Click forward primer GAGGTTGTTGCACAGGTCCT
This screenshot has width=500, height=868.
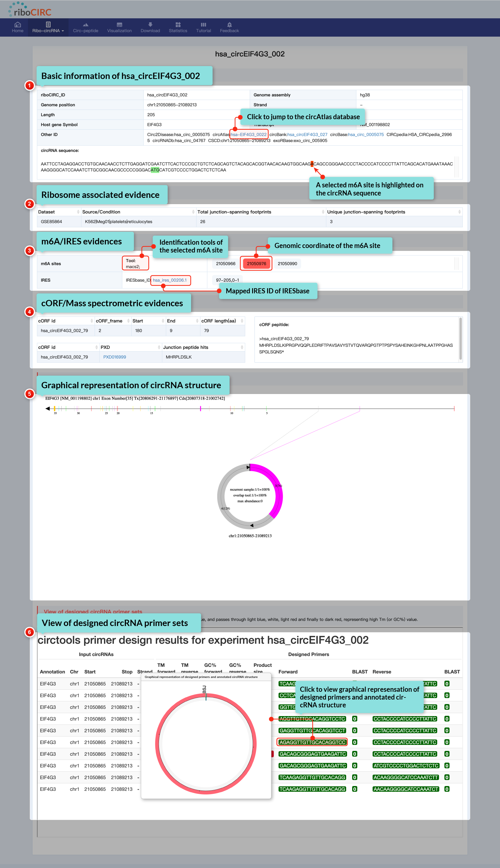tap(312, 730)
